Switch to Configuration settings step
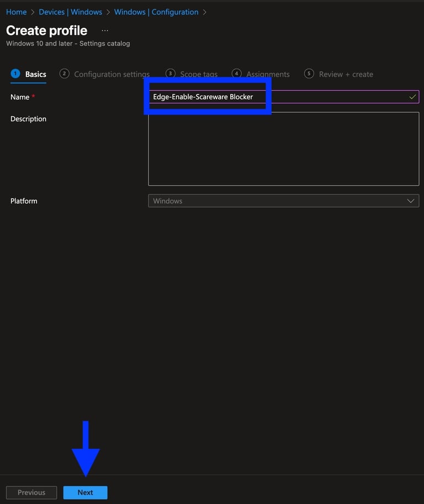 pyautogui.click(x=105, y=74)
